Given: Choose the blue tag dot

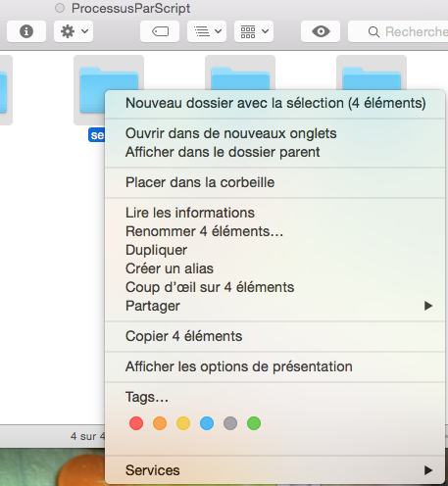Looking at the screenshot, I should tap(207, 423).
